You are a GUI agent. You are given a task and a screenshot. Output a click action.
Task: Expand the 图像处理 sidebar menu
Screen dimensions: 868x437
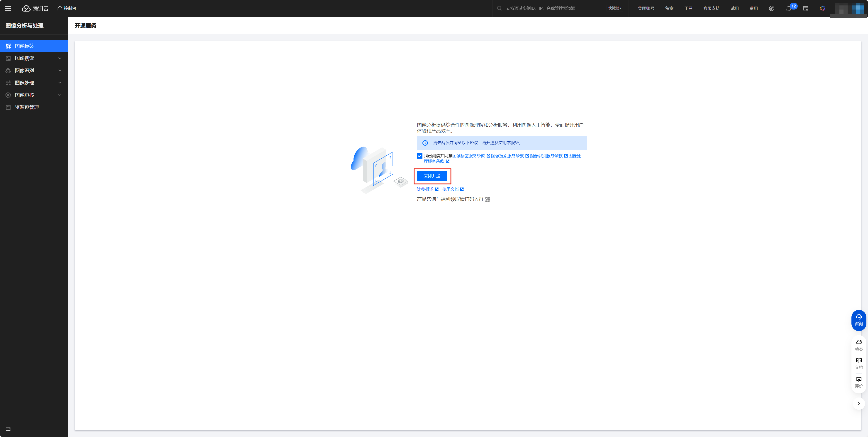coord(34,83)
